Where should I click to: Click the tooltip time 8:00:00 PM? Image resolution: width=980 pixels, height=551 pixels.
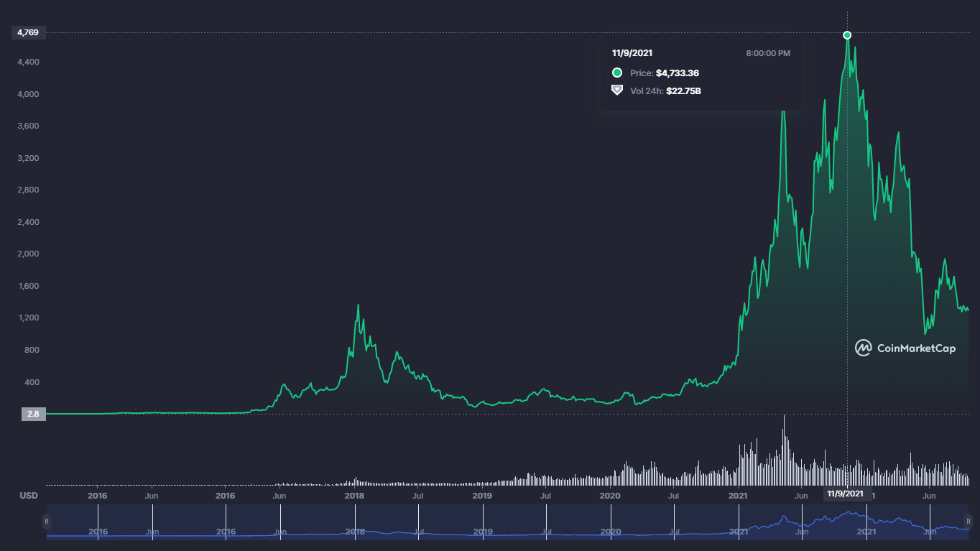[x=768, y=53]
